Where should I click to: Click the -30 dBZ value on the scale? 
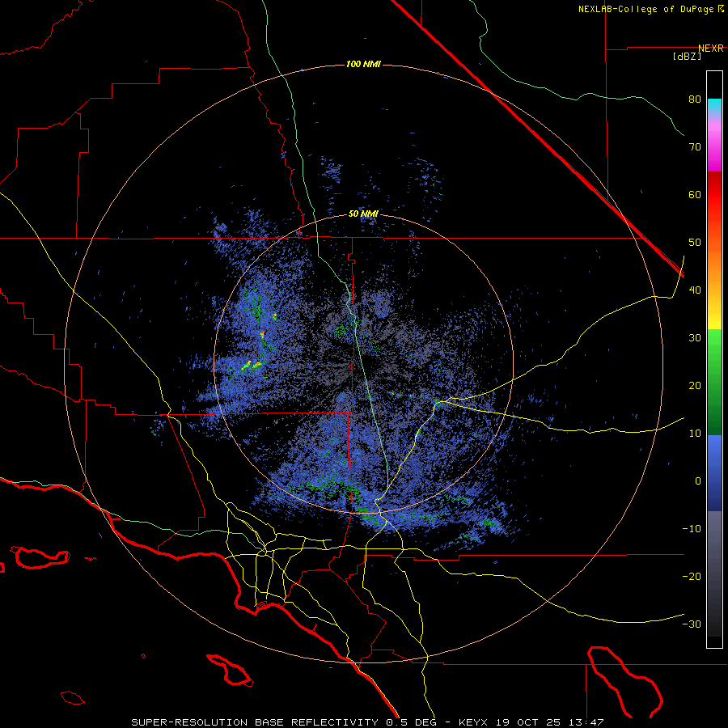[692, 624]
